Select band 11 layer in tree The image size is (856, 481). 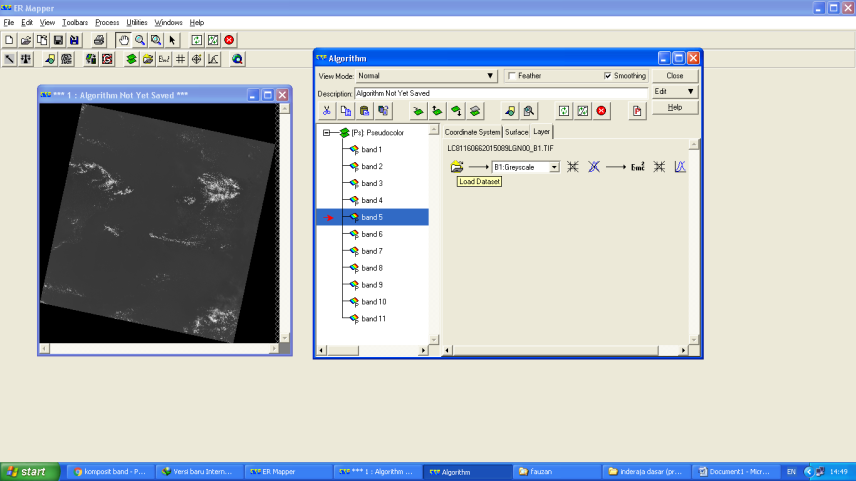click(373, 319)
